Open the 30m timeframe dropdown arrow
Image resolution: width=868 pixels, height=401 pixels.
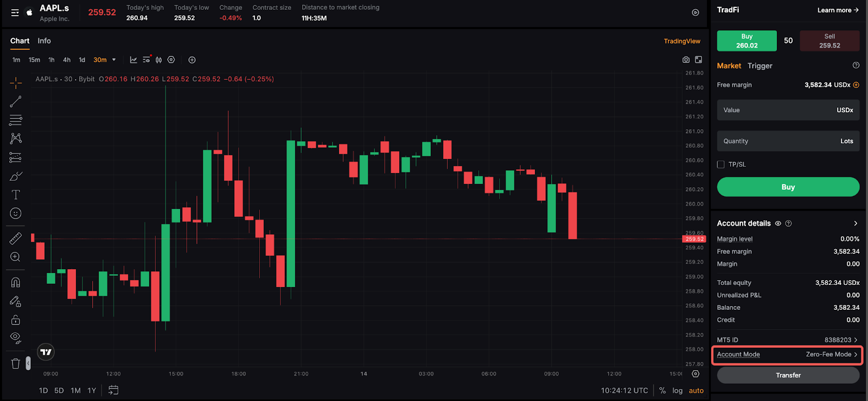(x=114, y=60)
